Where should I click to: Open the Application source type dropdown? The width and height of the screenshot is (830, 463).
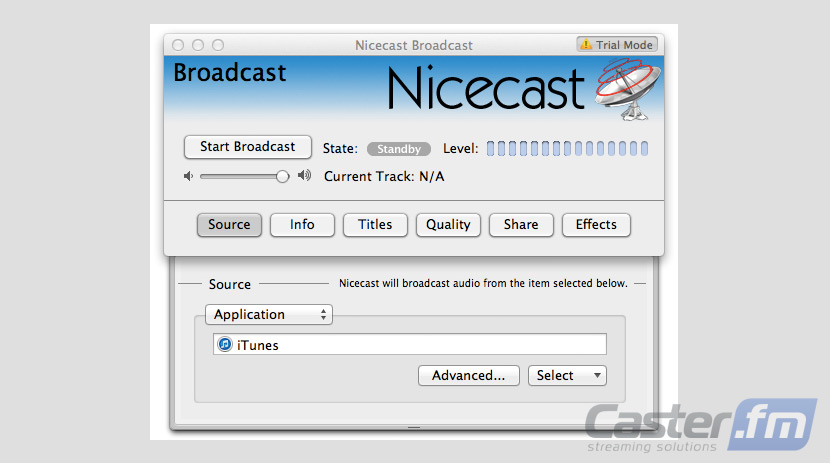269,314
